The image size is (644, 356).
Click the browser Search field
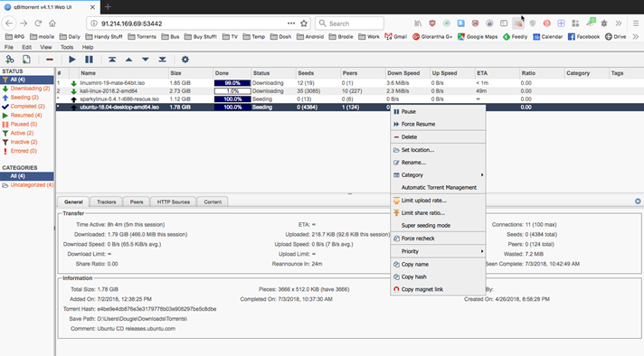point(349,23)
